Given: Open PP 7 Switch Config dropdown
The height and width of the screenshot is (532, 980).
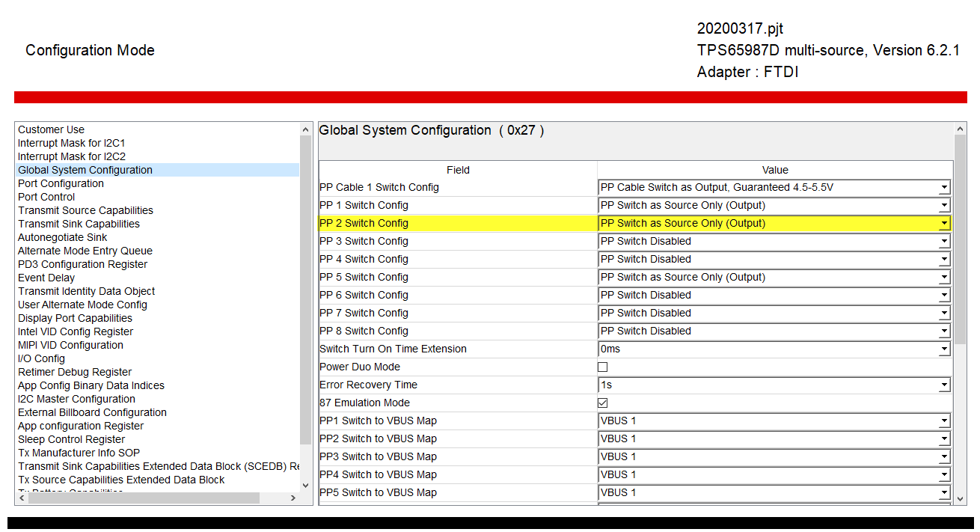Looking at the screenshot, I should click(x=774, y=313).
